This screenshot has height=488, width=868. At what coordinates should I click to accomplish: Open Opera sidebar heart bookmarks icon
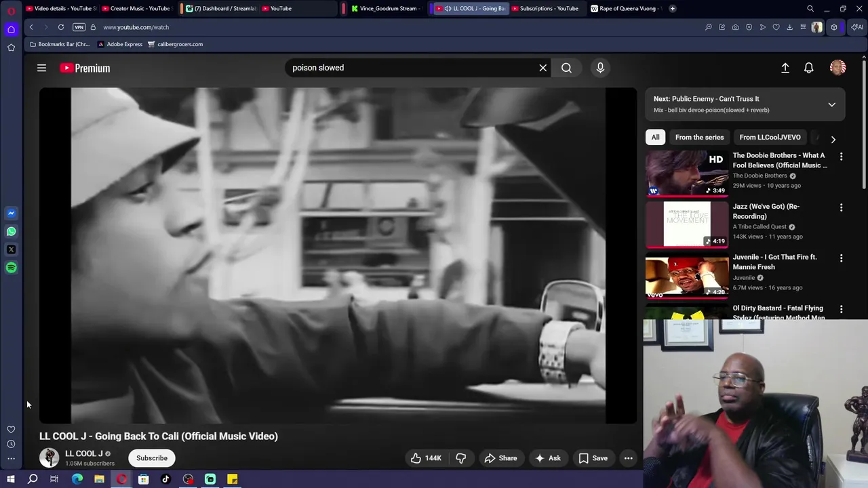[11, 429]
